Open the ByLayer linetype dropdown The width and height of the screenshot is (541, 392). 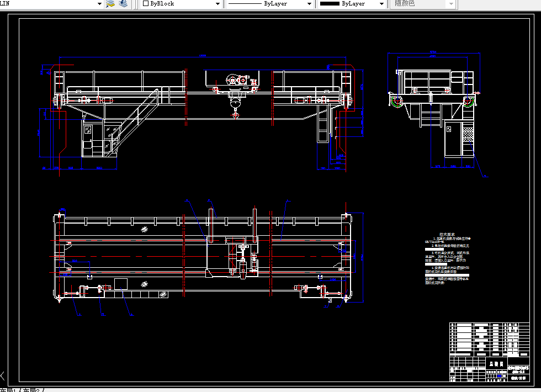[309, 4]
